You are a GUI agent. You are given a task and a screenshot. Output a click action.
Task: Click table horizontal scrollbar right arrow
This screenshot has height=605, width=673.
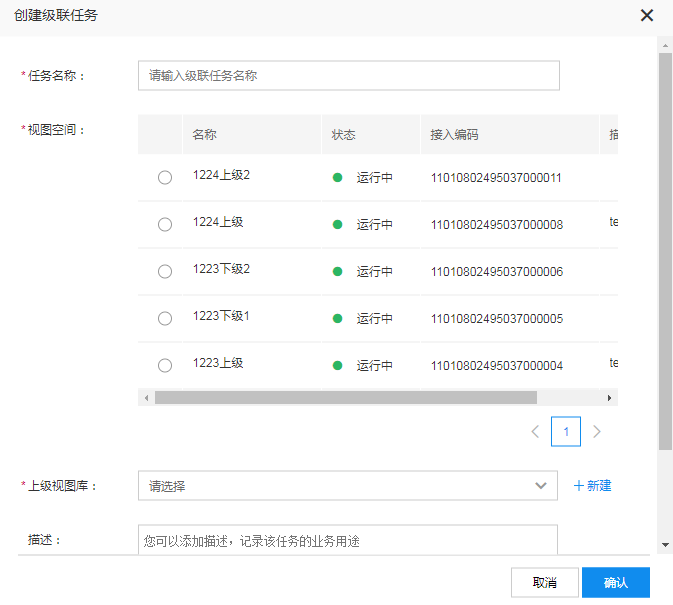click(610, 398)
